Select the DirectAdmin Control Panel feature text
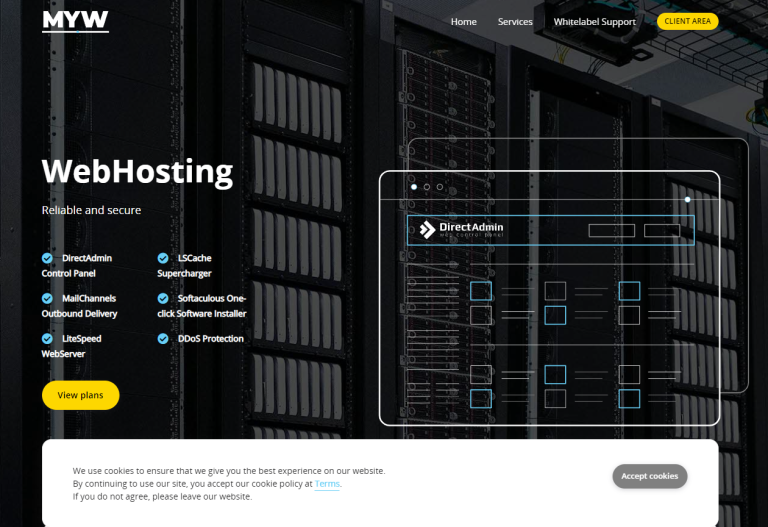The height and width of the screenshot is (527, 768). point(78,265)
